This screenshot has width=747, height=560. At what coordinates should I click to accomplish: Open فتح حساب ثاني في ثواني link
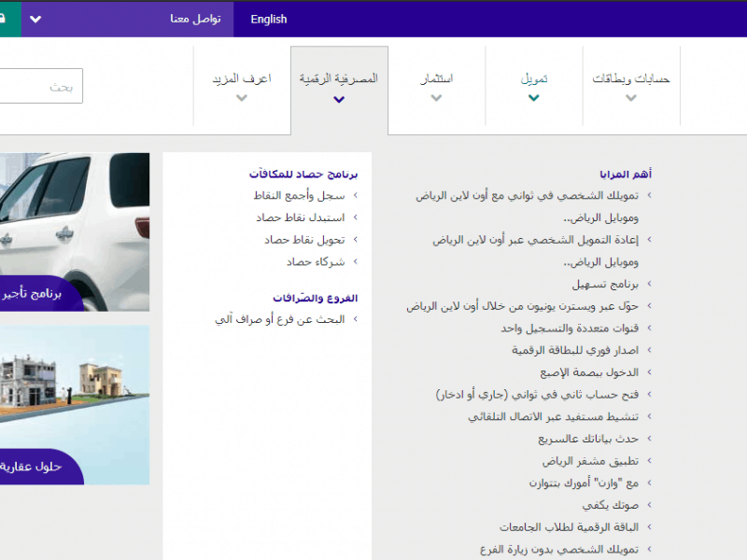(537, 395)
